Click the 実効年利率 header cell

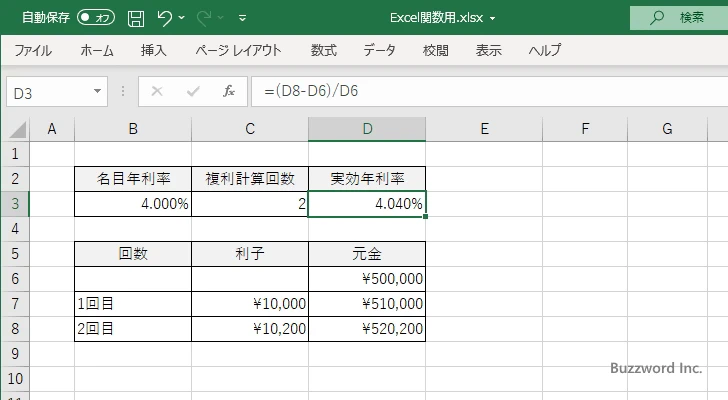367,179
